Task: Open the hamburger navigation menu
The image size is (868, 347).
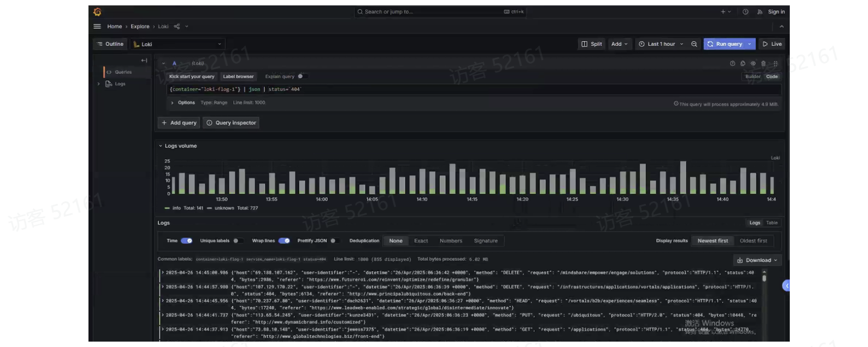Action: point(97,26)
